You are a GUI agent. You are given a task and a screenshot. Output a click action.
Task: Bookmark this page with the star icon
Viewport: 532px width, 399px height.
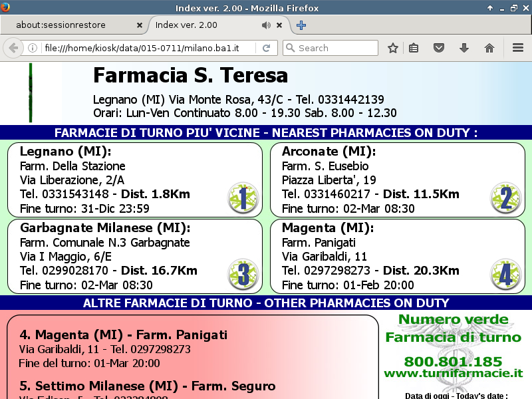pos(393,48)
